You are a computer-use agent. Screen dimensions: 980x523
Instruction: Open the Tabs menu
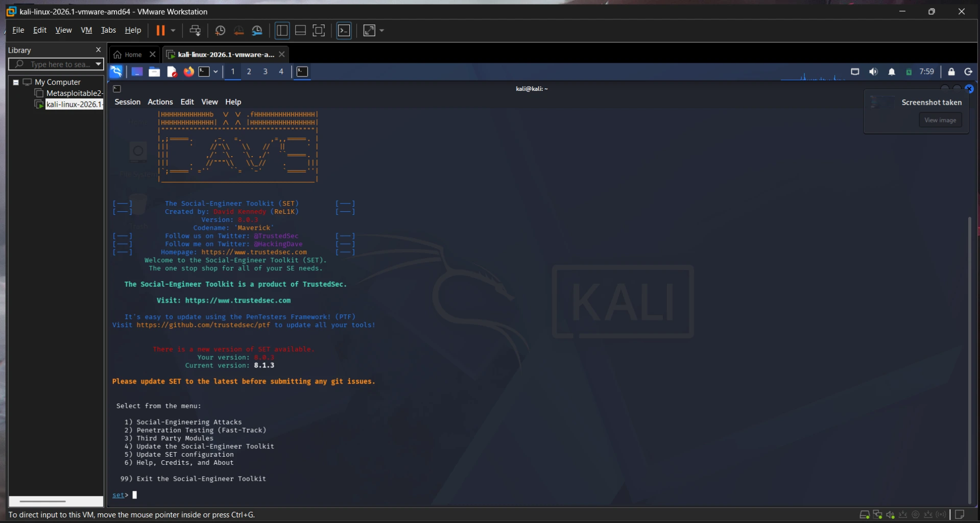tap(108, 30)
